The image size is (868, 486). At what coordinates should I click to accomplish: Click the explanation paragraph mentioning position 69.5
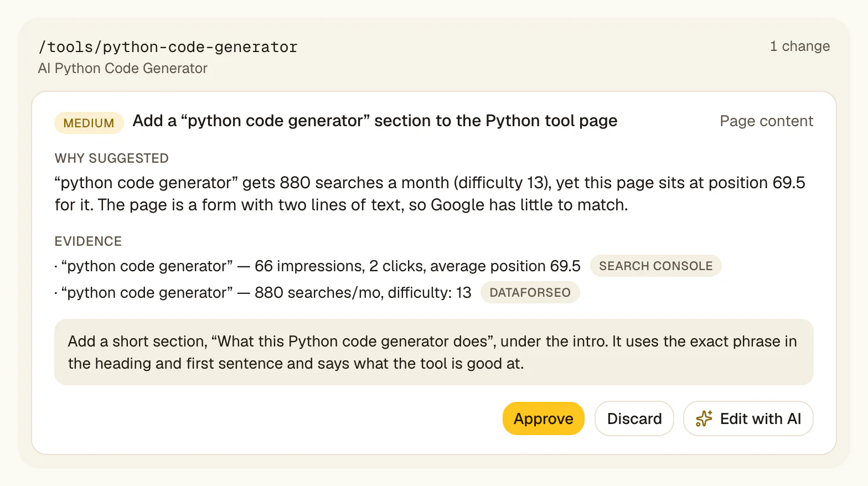point(430,194)
